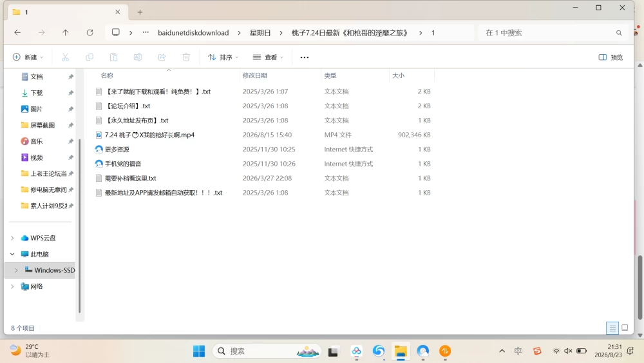Open the 排序 sort dropdown

pyautogui.click(x=223, y=57)
